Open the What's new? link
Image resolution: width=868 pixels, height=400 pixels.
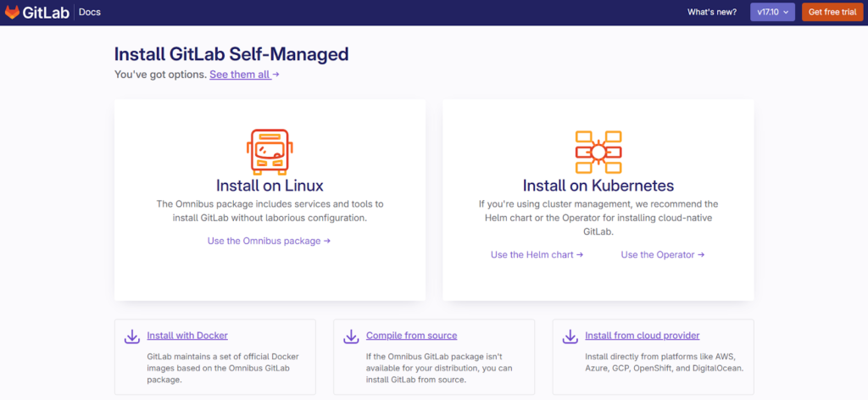[x=712, y=12]
